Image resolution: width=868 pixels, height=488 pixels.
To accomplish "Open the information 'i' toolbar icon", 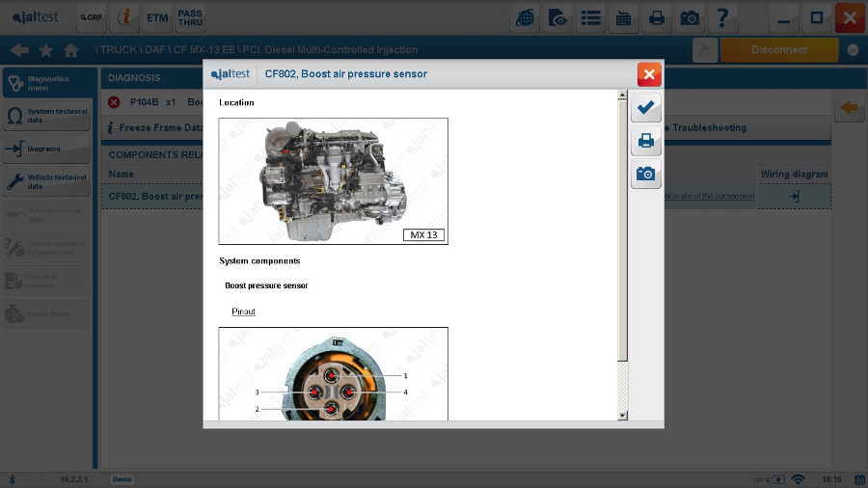I will 124,17.
